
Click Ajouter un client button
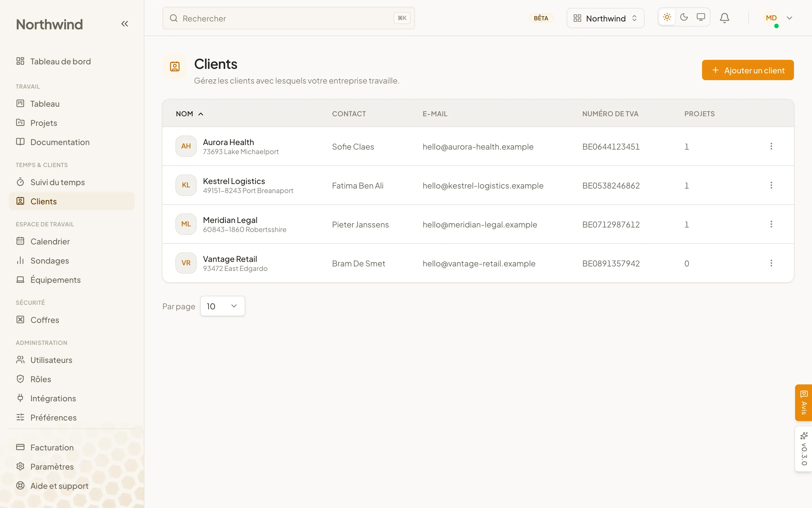tap(748, 70)
